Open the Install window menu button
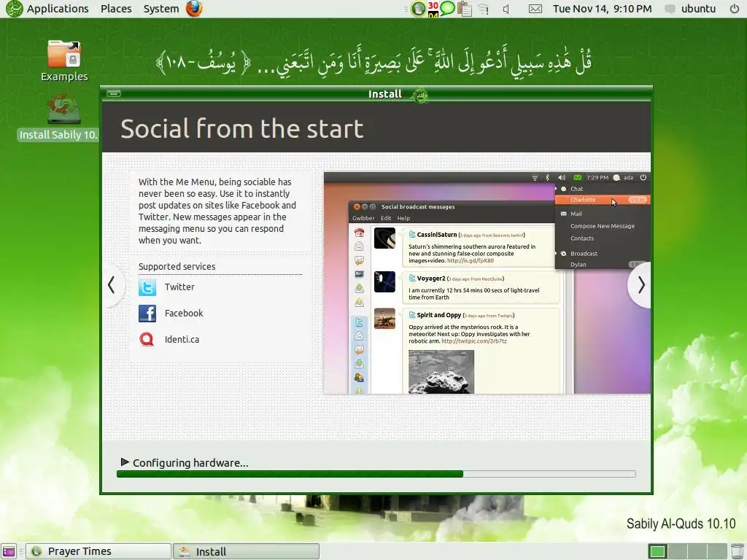 click(113, 93)
